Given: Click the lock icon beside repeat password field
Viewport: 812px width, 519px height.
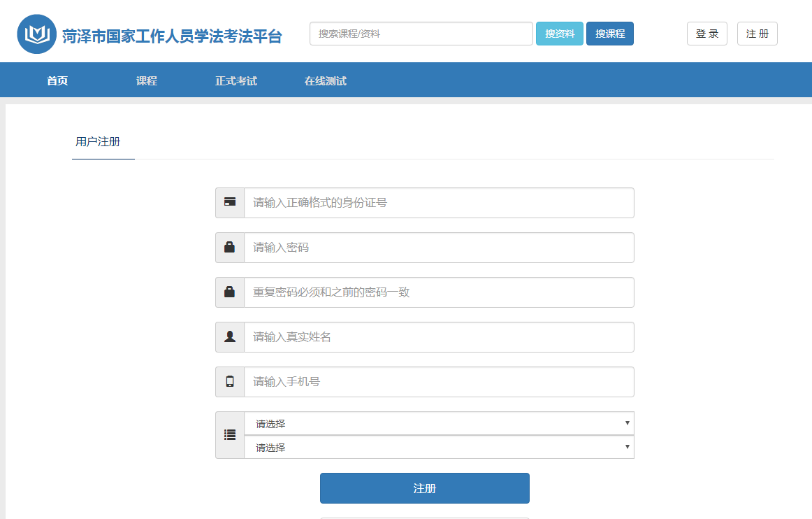Looking at the screenshot, I should [x=229, y=292].
